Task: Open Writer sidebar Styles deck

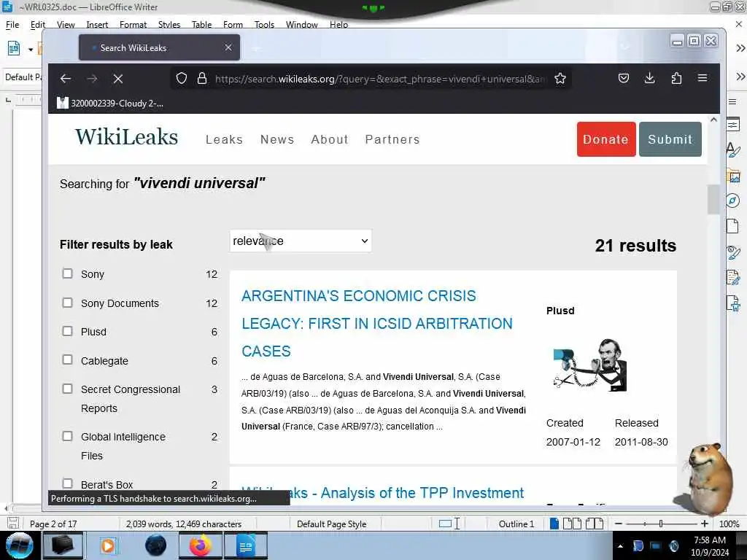Action: [733, 150]
